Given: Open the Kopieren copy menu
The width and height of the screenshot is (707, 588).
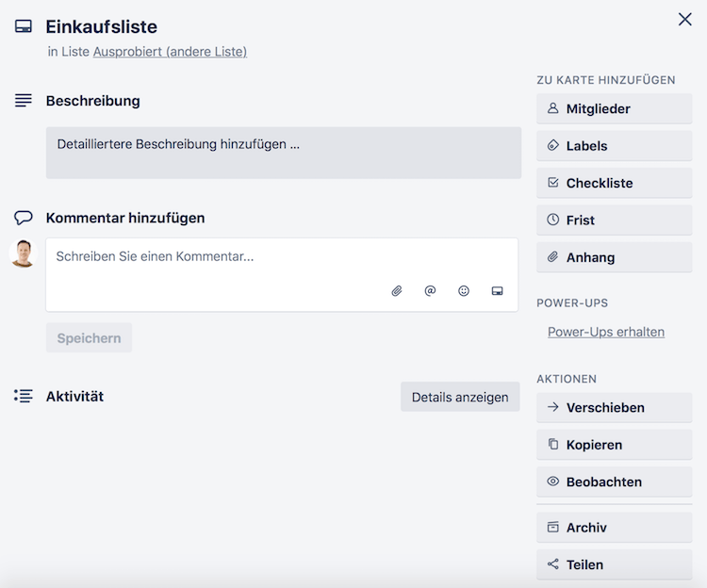Looking at the screenshot, I should point(614,445).
